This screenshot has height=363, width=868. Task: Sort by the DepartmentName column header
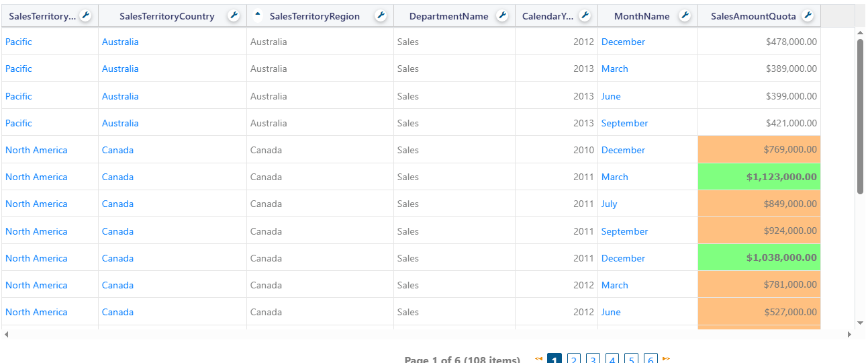[448, 16]
